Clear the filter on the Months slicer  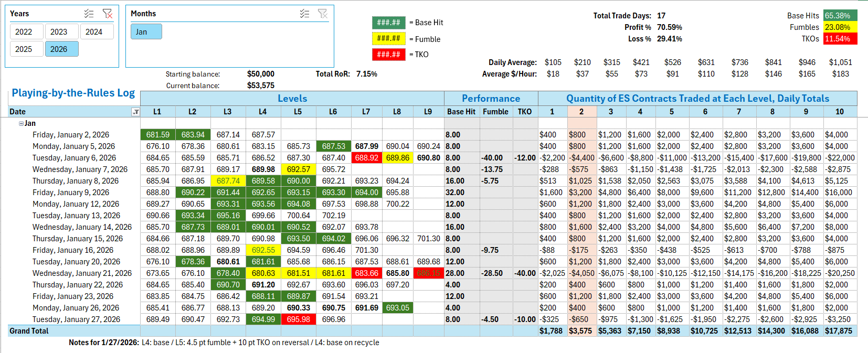click(323, 14)
